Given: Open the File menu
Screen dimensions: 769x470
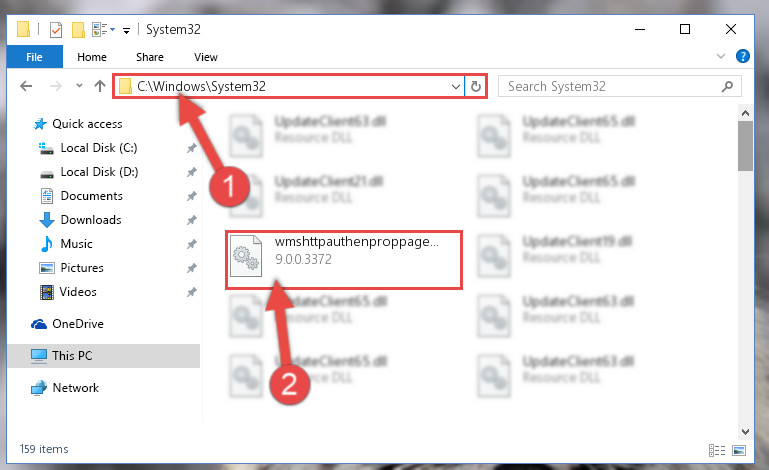Looking at the screenshot, I should click(x=34, y=57).
